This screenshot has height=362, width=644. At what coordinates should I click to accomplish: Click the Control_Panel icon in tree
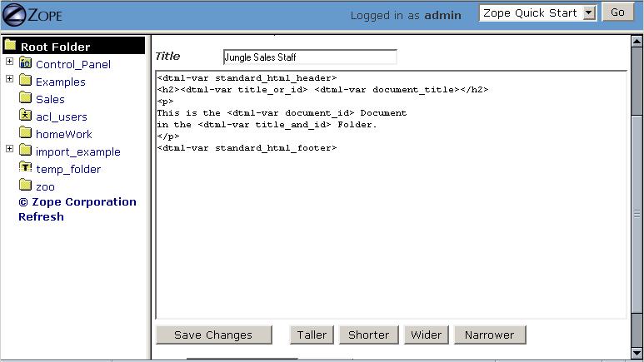tap(26, 63)
